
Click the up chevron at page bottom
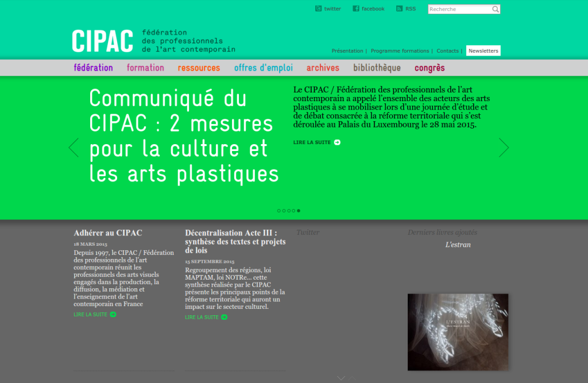point(352,378)
